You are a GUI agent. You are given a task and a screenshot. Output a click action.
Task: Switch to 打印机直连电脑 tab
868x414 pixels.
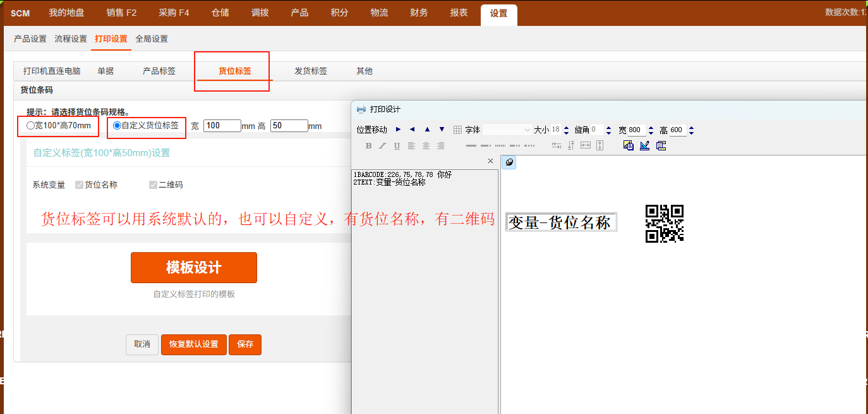52,71
